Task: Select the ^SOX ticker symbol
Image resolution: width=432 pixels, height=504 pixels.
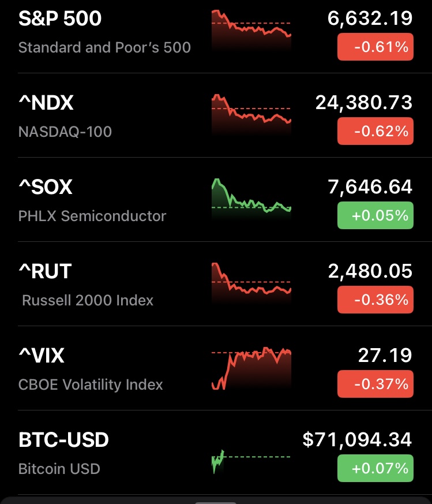Action: (46, 188)
